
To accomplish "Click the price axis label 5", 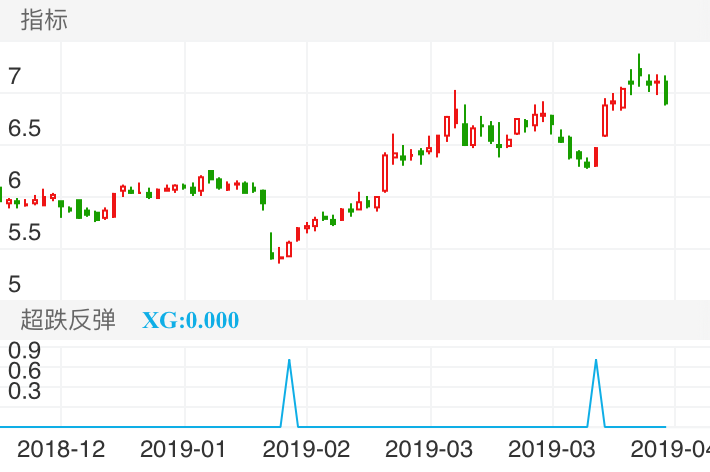I will click(x=14, y=284).
